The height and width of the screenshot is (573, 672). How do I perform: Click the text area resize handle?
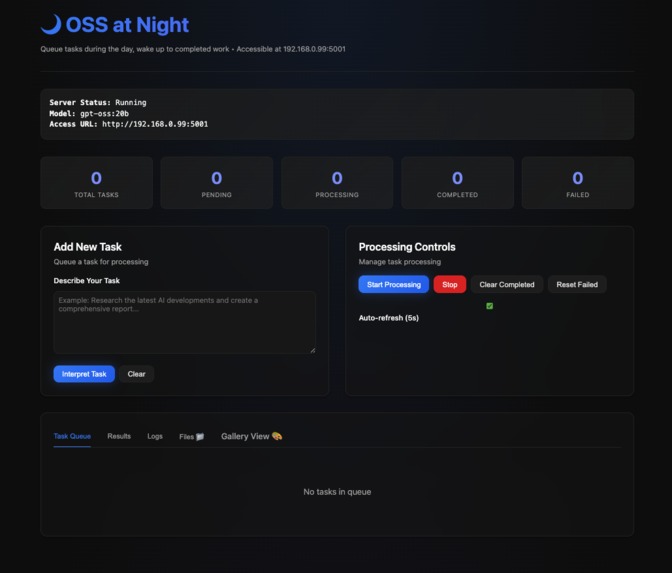click(313, 350)
